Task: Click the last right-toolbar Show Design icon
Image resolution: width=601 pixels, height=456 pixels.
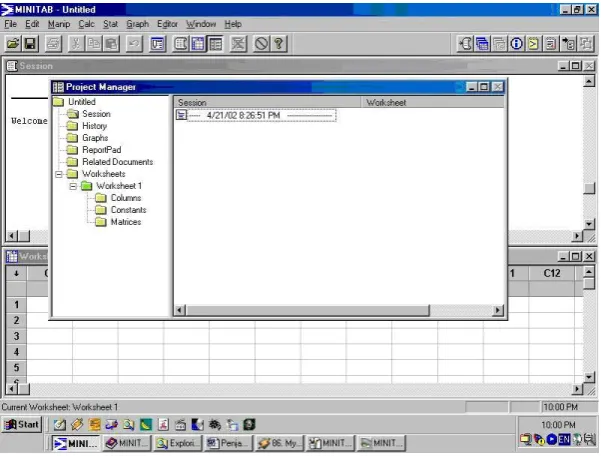Action: coord(585,44)
